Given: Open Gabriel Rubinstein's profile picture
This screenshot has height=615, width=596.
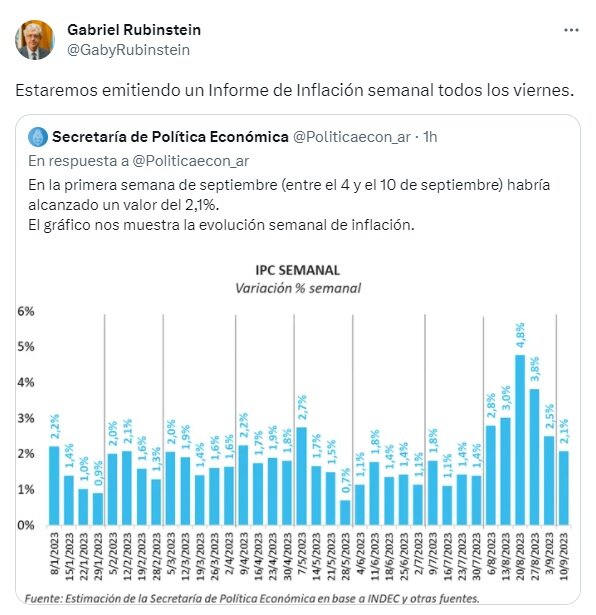Looking at the screenshot, I should coord(35,40).
